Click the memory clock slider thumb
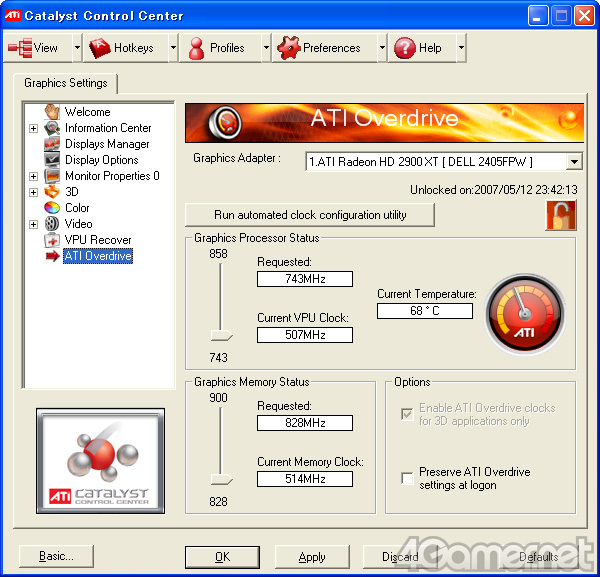Image resolution: width=600 pixels, height=577 pixels. point(221,479)
